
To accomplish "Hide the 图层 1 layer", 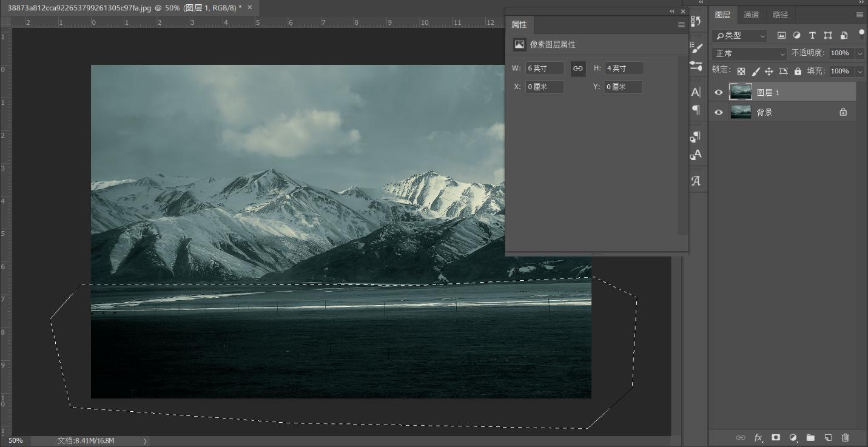I will click(x=718, y=92).
